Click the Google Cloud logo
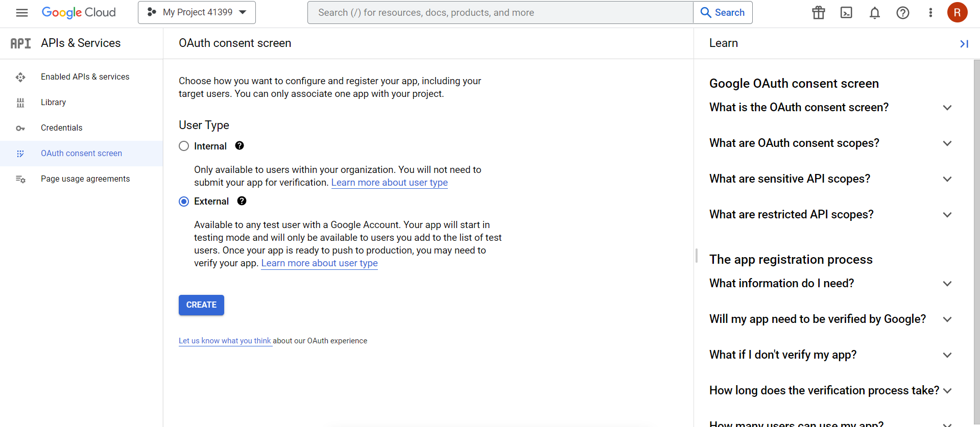980x427 pixels. (79, 13)
